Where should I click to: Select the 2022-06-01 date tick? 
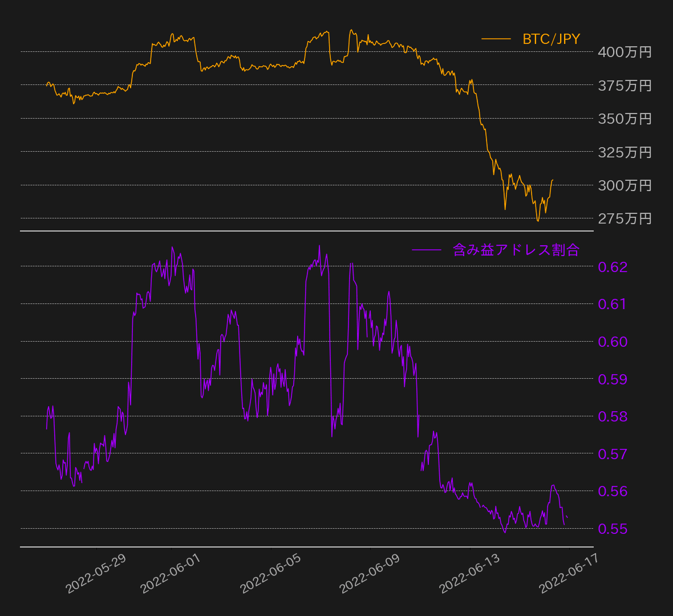(x=171, y=573)
